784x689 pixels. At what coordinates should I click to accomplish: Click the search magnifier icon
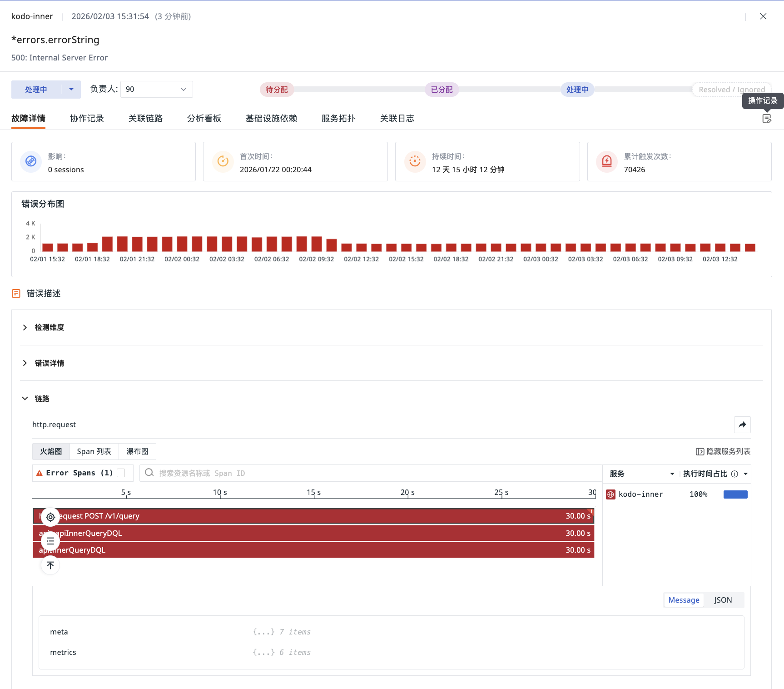[149, 473]
